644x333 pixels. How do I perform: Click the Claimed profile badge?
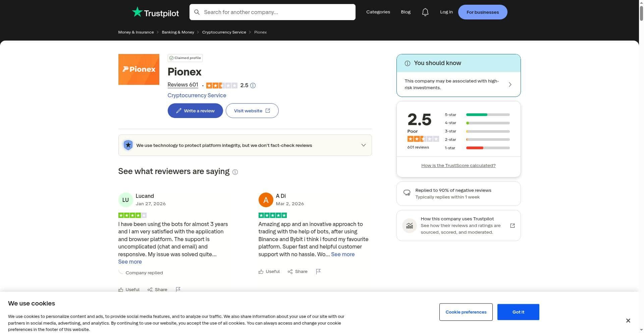click(x=185, y=58)
